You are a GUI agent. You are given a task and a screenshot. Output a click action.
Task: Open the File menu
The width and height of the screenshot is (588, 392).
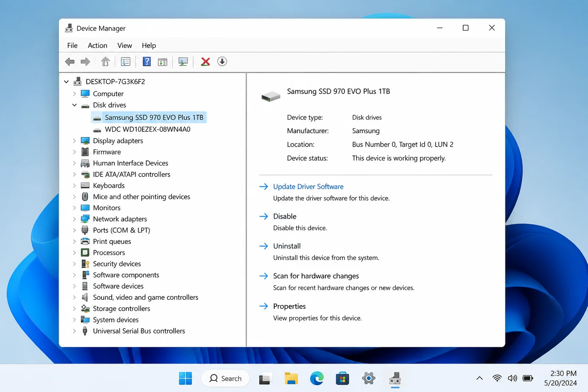(72, 46)
